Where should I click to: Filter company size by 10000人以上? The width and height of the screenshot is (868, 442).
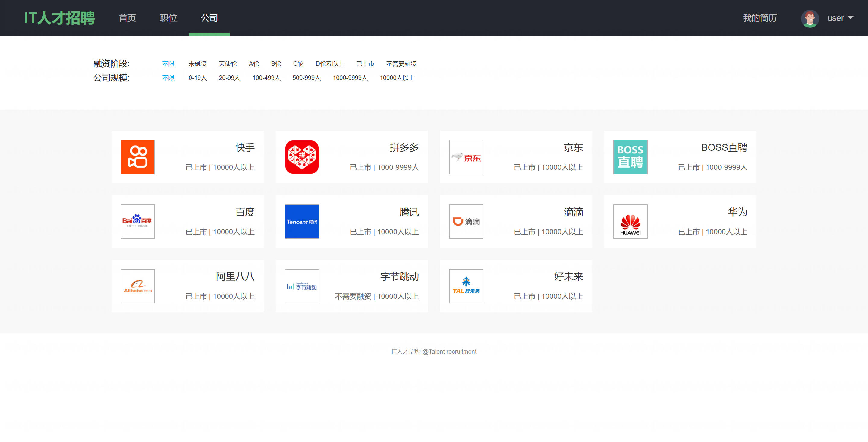397,78
